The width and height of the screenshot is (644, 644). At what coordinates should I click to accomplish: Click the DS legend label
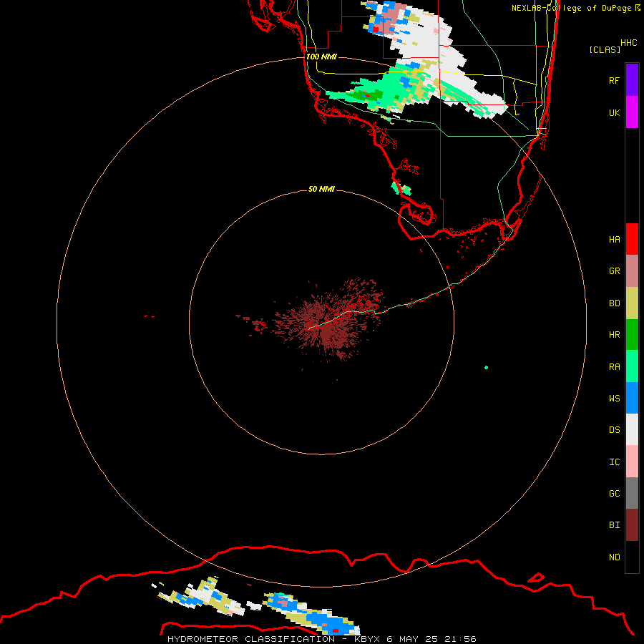(614, 430)
